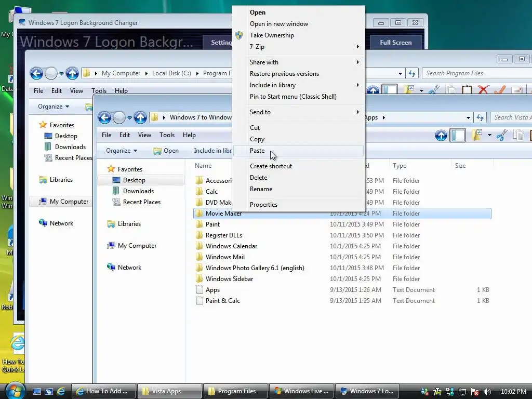This screenshot has height=399, width=532.
Task: Open Internet Explorer quick launch icon
Action: pyautogui.click(x=61, y=391)
